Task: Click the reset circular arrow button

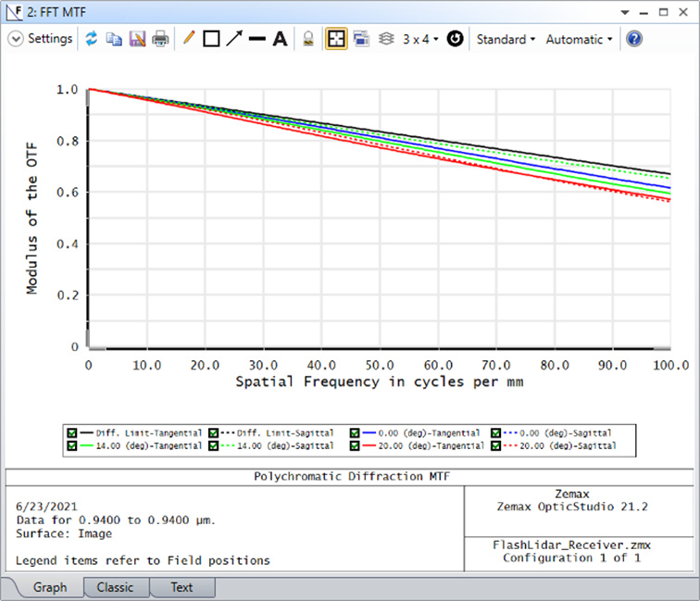Action: click(455, 39)
